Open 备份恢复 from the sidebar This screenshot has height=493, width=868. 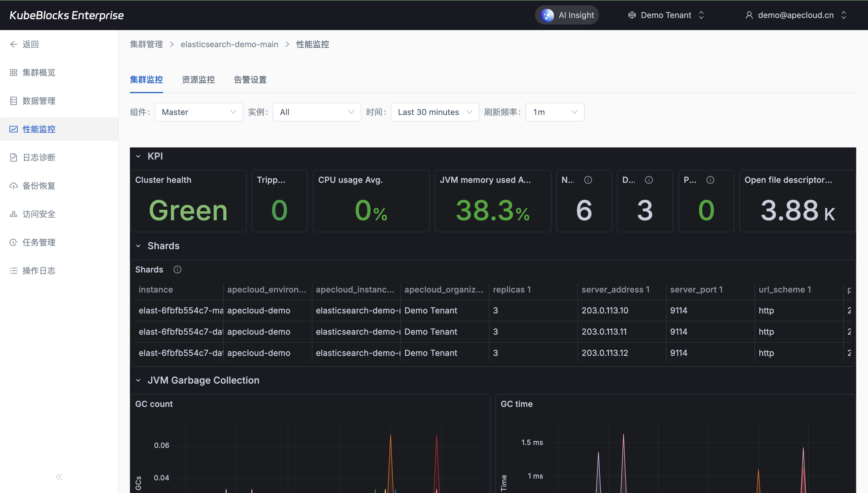coord(39,186)
